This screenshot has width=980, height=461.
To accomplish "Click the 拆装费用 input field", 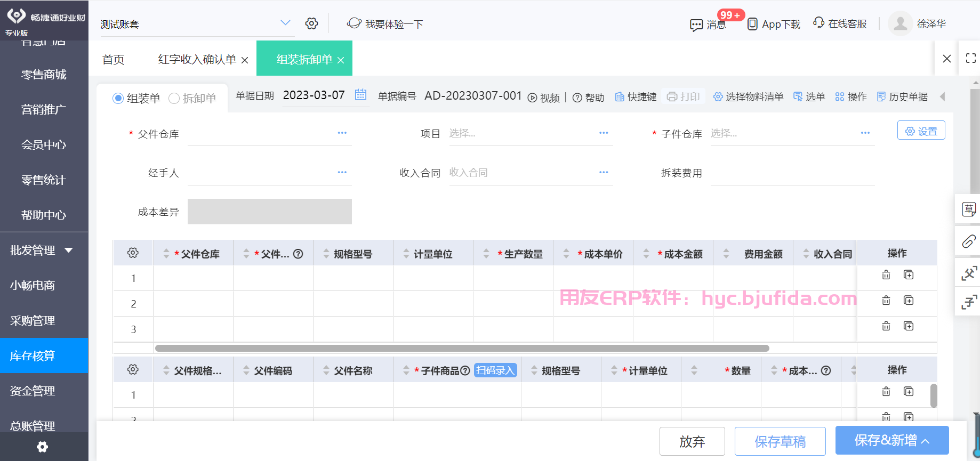I will click(792, 173).
